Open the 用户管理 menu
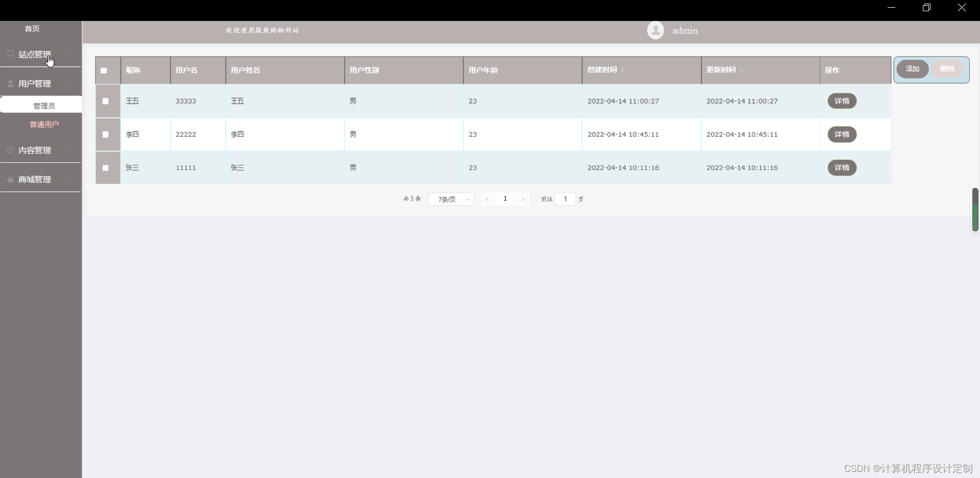This screenshot has width=980, height=478. [41, 84]
